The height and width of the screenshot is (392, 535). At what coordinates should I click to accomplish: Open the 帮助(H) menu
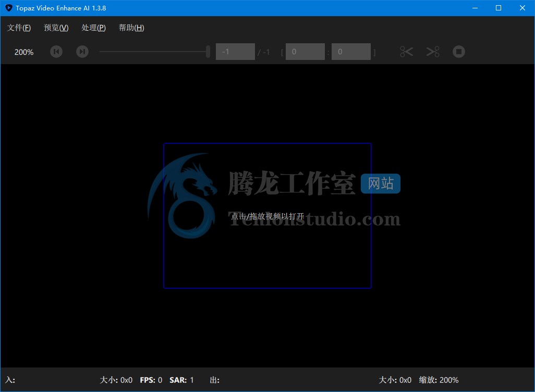(131, 28)
